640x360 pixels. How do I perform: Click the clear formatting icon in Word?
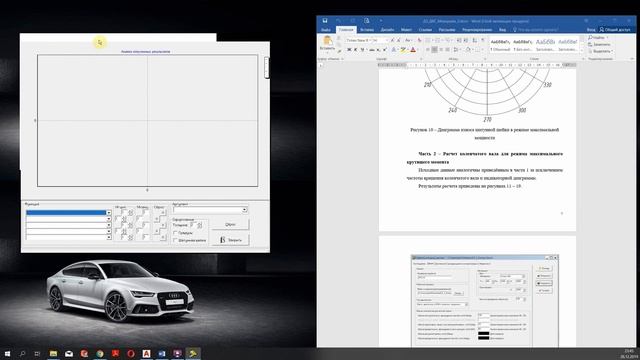point(419,40)
